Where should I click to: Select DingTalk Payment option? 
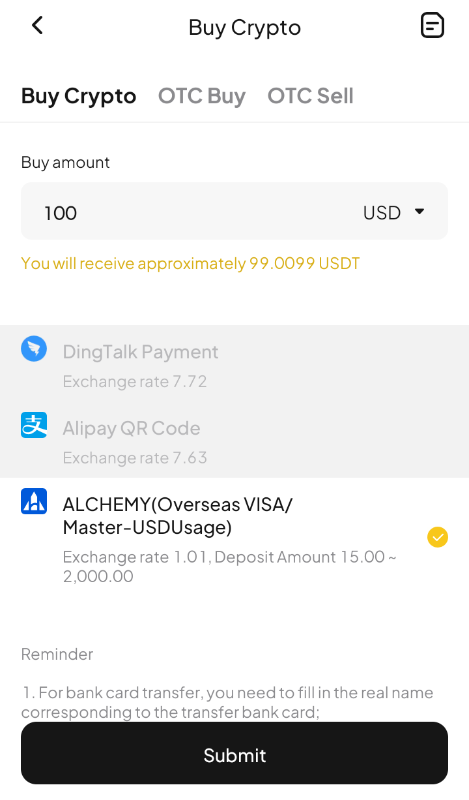pos(234,365)
